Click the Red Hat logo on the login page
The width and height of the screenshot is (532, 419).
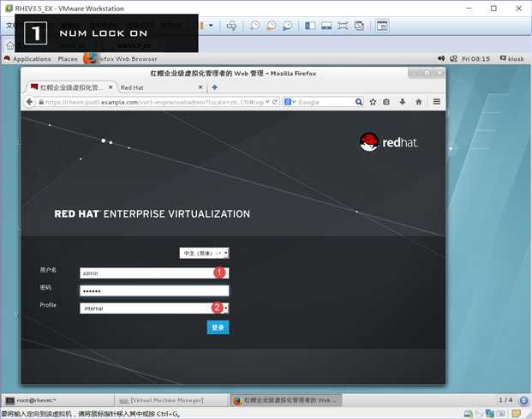[389, 142]
